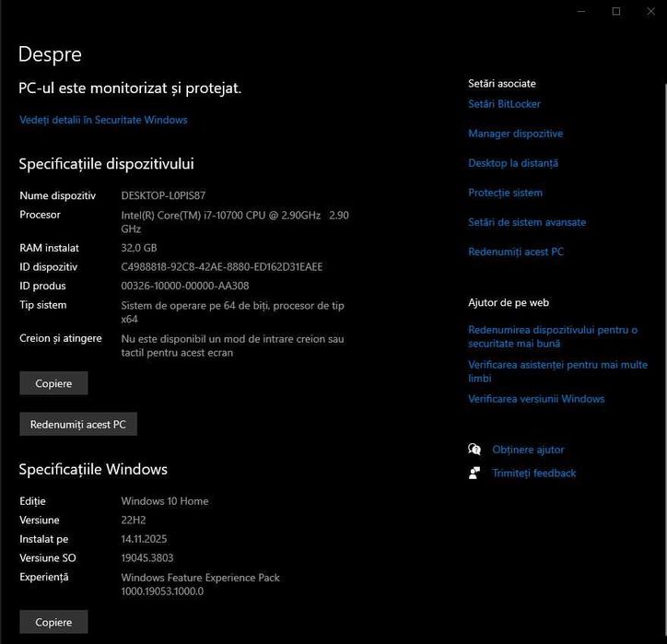Open Verificarea asistenței pentru mai multe limbi
667x644 pixels.
click(x=557, y=371)
